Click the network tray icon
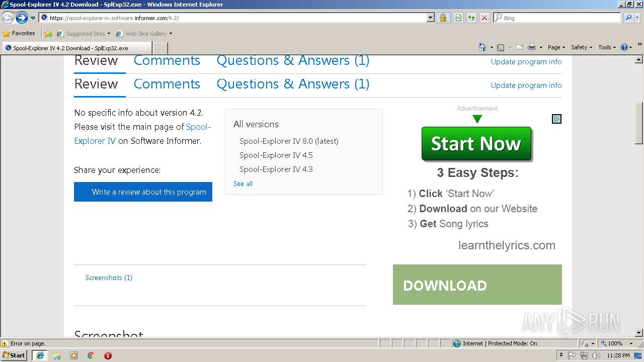Image resolution: width=644 pixels, height=362 pixels. click(x=584, y=355)
